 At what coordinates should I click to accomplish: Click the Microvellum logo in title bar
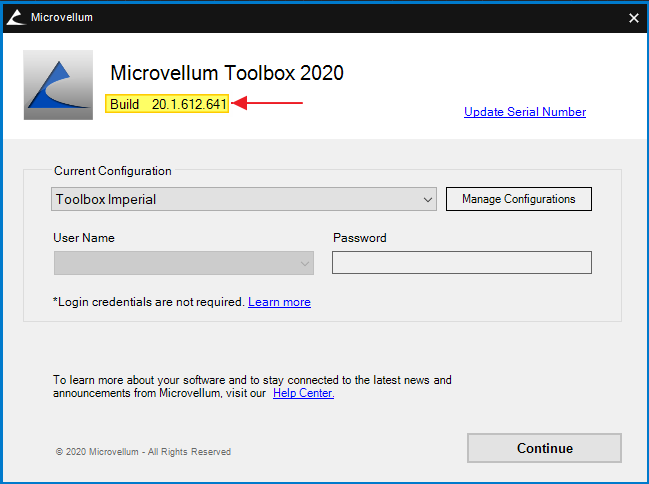point(16,17)
